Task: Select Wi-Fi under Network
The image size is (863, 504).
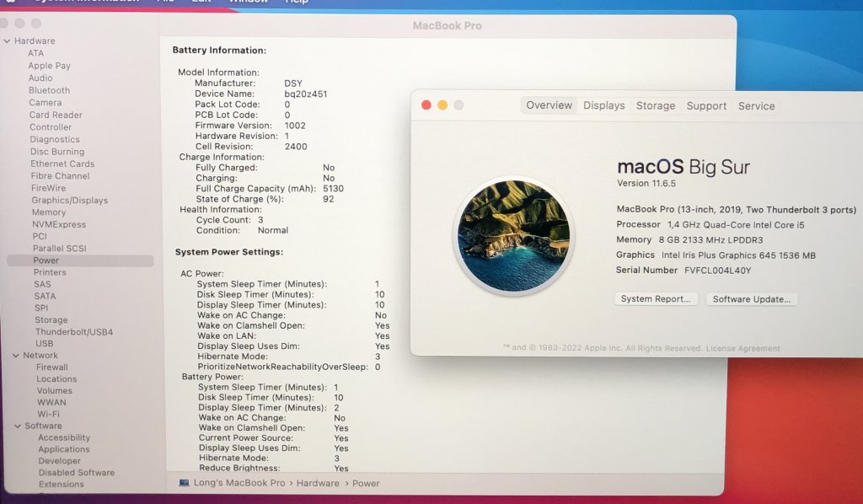Action: [x=48, y=414]
